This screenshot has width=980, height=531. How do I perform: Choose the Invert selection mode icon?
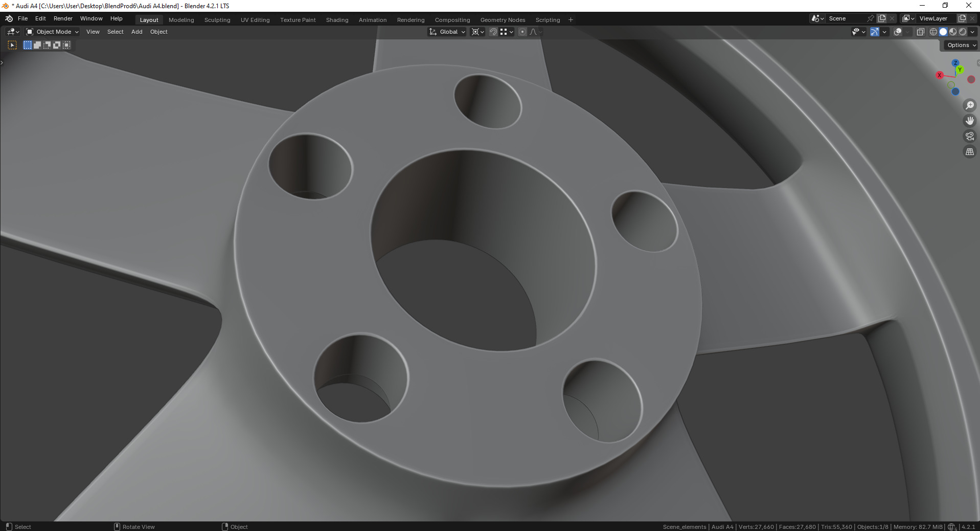point(57,45)
